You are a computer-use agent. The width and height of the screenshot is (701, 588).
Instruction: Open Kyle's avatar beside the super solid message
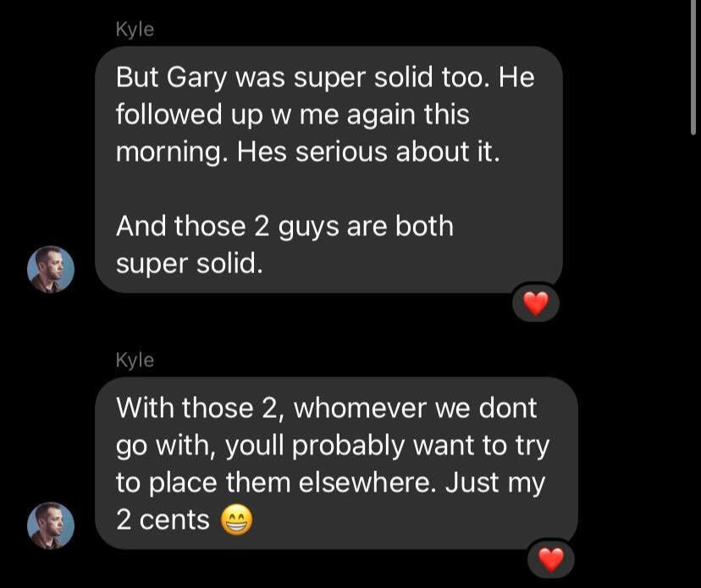point(51,269)
